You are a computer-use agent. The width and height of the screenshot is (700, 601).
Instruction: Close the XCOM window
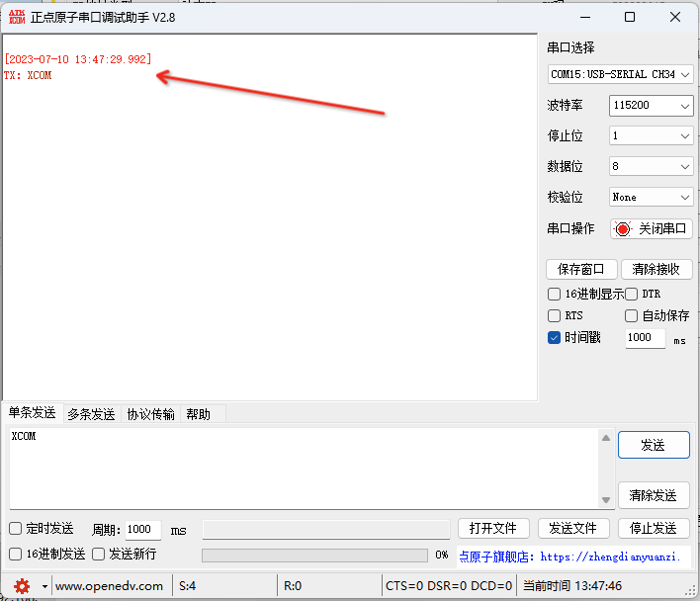pos(675,18)
